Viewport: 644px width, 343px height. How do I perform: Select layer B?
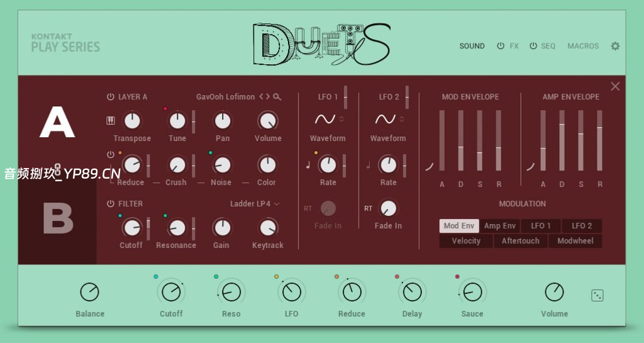pyautogui.click(x=58, y=218)
